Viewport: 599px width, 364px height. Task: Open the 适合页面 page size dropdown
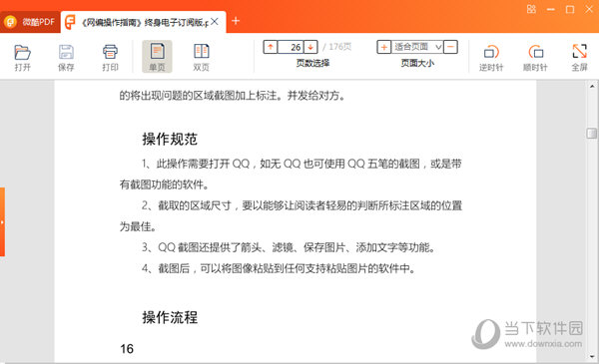[x=417, y=47]
